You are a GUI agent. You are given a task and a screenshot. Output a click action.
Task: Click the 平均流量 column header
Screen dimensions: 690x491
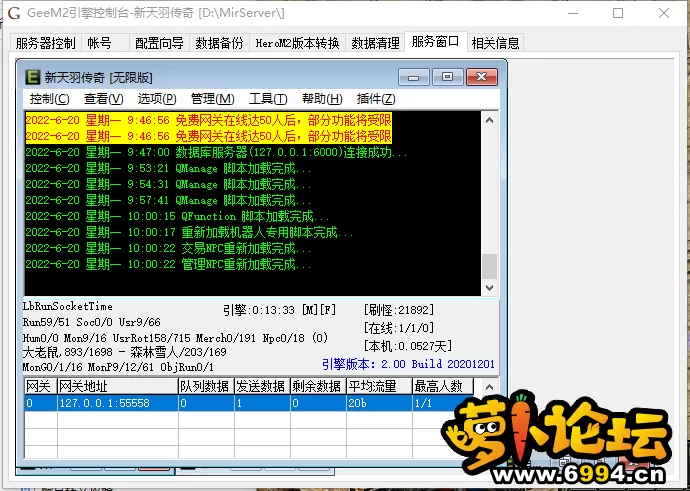click(x=379, y=387)
